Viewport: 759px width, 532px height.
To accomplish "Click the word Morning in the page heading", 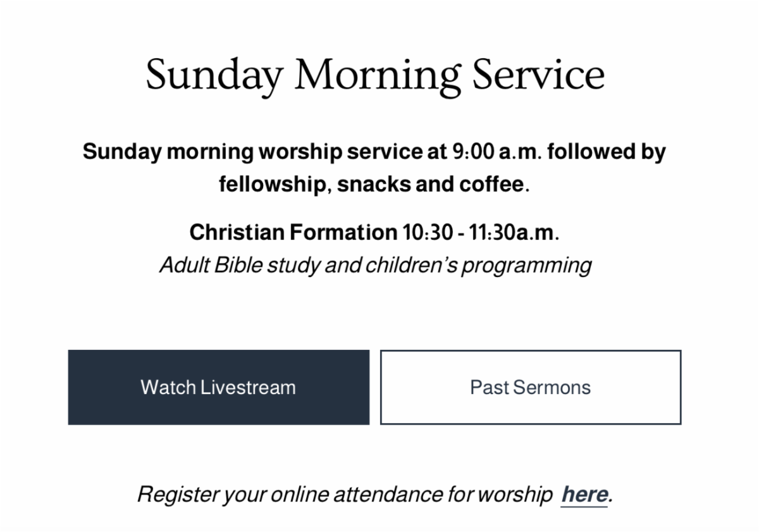I will tap(378, 76).
